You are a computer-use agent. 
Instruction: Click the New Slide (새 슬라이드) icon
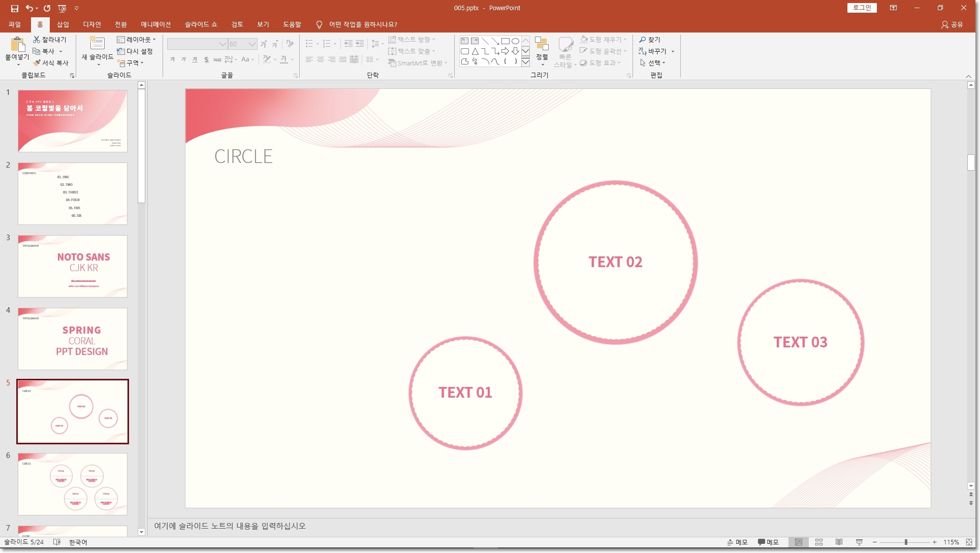point(97,43)
